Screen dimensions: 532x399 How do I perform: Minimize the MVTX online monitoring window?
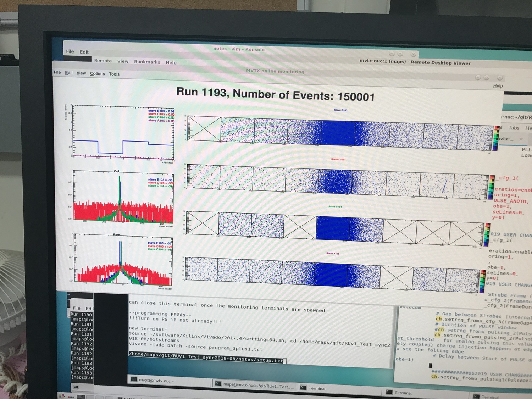478,77
